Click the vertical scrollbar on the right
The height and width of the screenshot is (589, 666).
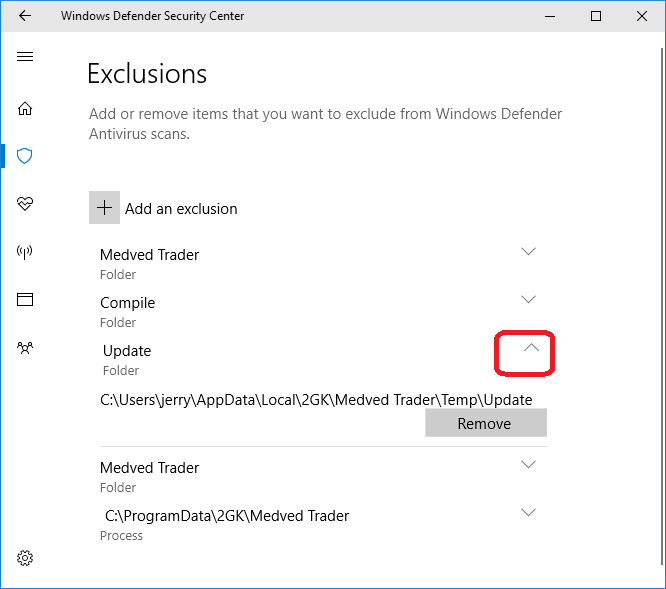click(x=662, y=306)
